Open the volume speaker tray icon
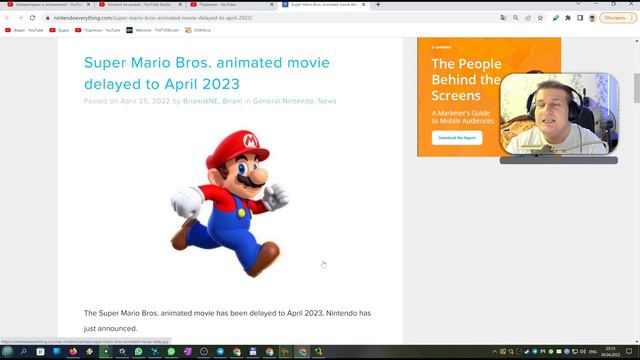This screenshot has width=640, height=360. pyautogui.click(x=583, y=351)
